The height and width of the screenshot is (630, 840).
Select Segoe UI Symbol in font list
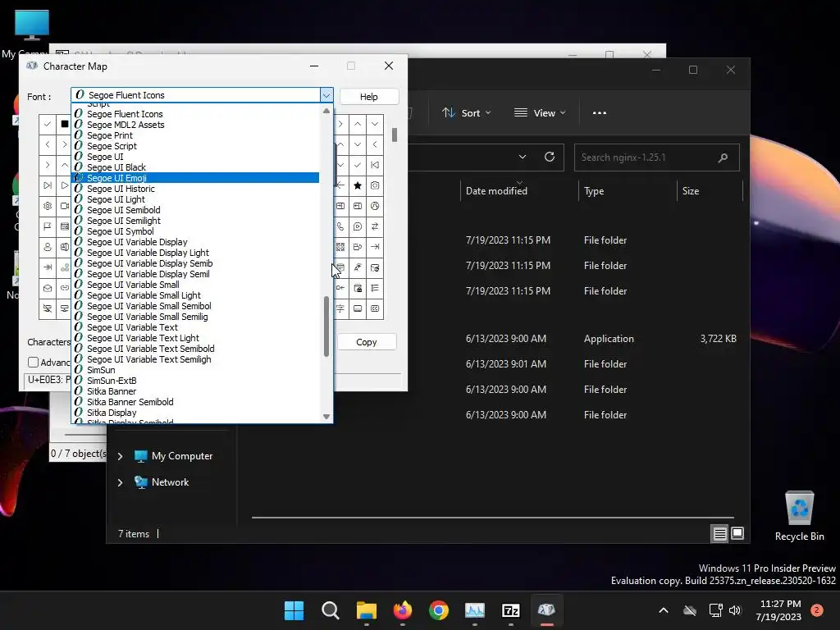(x=195, y=231)
